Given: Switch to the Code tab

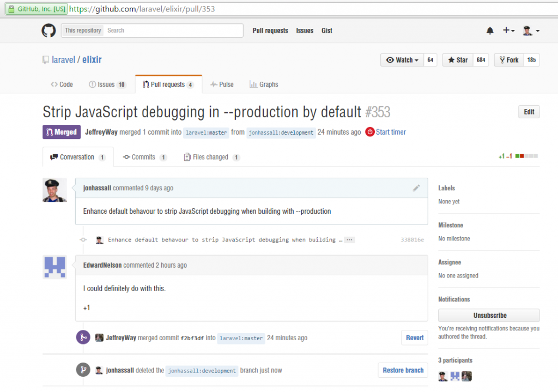Looking at the screenshot, I should point(62,85).
